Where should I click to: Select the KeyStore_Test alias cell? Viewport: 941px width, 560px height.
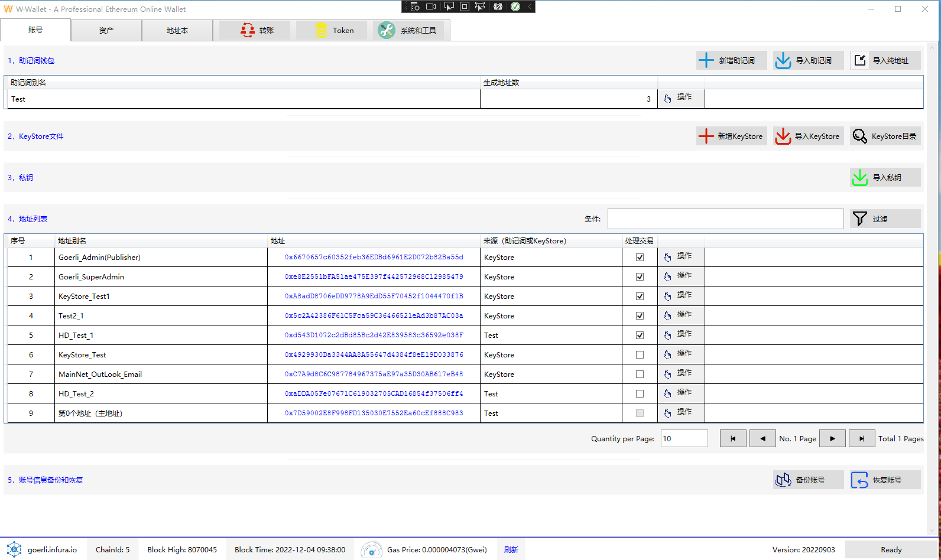click(x=161, y=354)
